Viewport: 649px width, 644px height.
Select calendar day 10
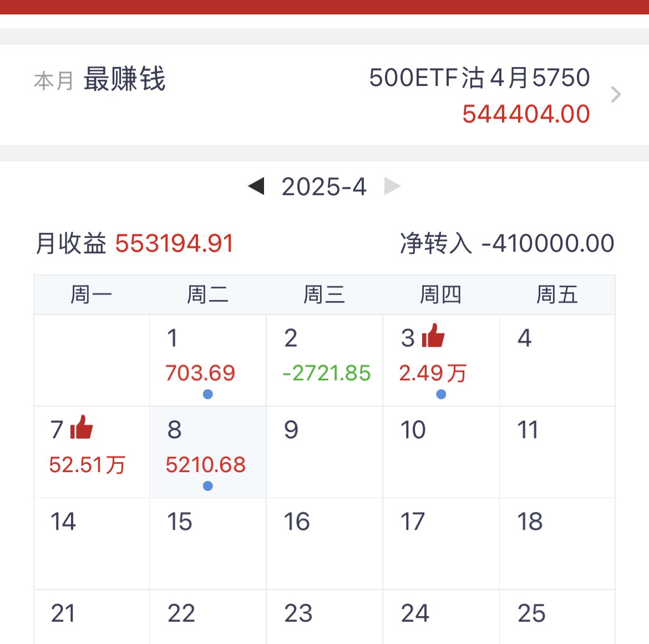click(441, 452)
